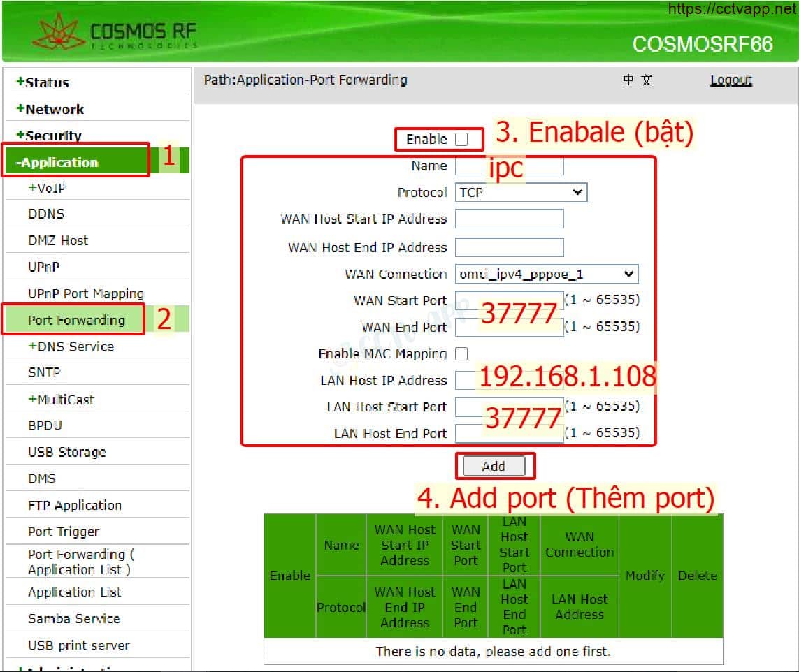
Task: Toggle Enable MAC Mapping checkbox
Action: click(x=461, y=353)
